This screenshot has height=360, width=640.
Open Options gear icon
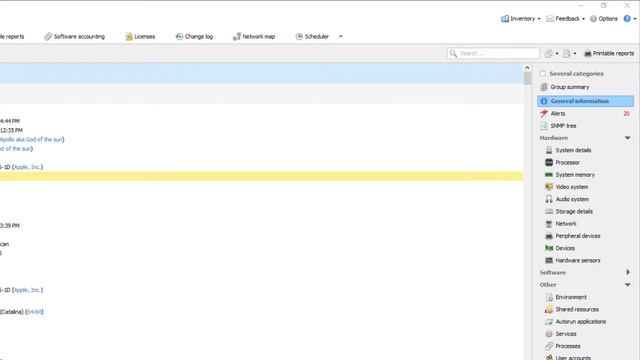click(x=593, y=19)
